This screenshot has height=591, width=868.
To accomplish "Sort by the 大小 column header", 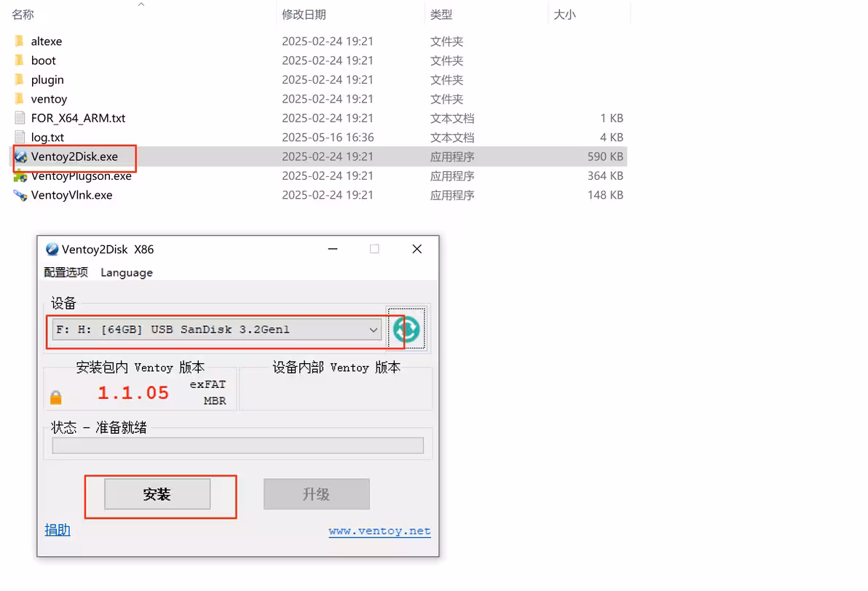I will 564,15.
